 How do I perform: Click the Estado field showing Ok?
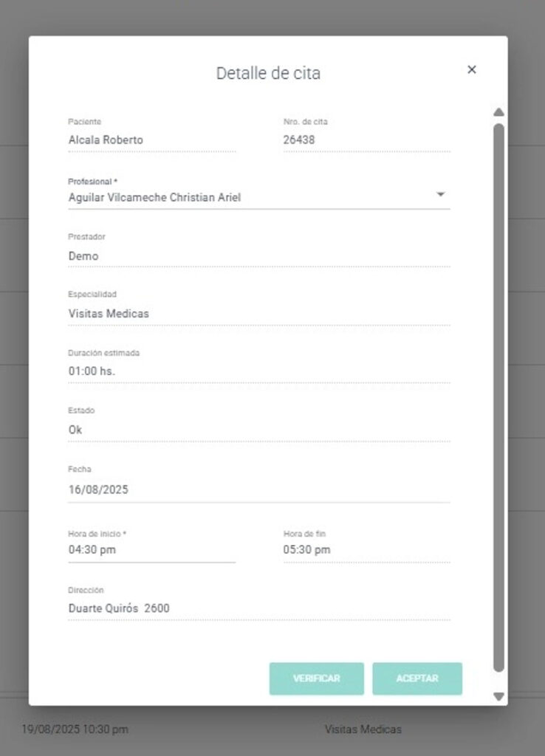(x=258, y=430)
